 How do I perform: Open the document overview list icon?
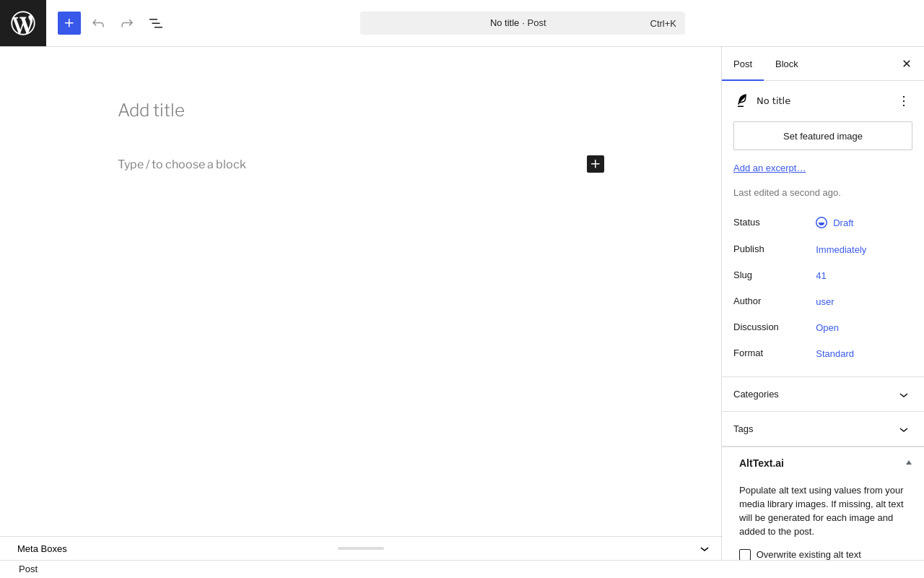(x=156, y=23)
